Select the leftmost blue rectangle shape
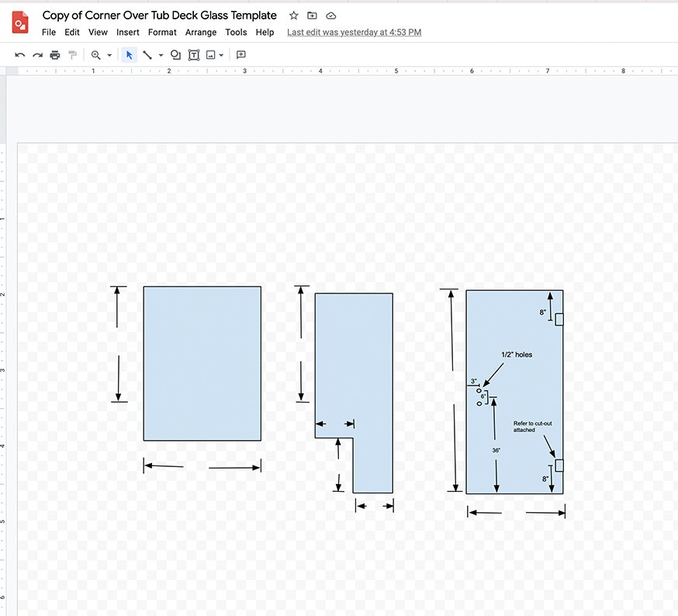The image size is (678, 616). tap(202, 363)
